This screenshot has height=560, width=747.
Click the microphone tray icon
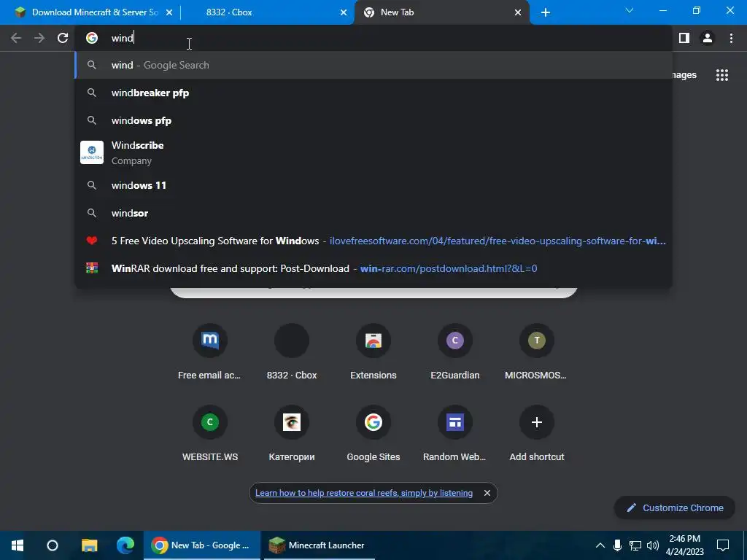[x=617, y=545]
